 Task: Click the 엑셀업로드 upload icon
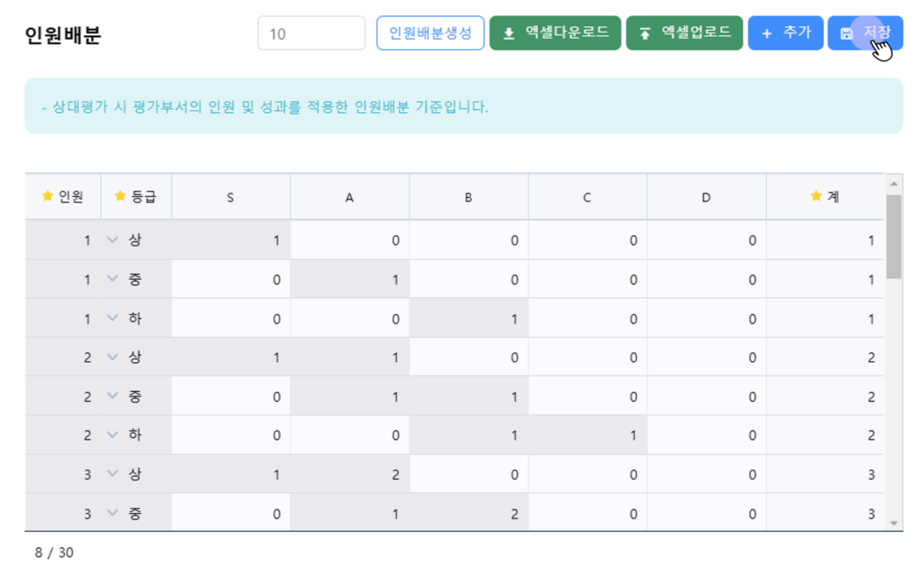coord(645,33)
